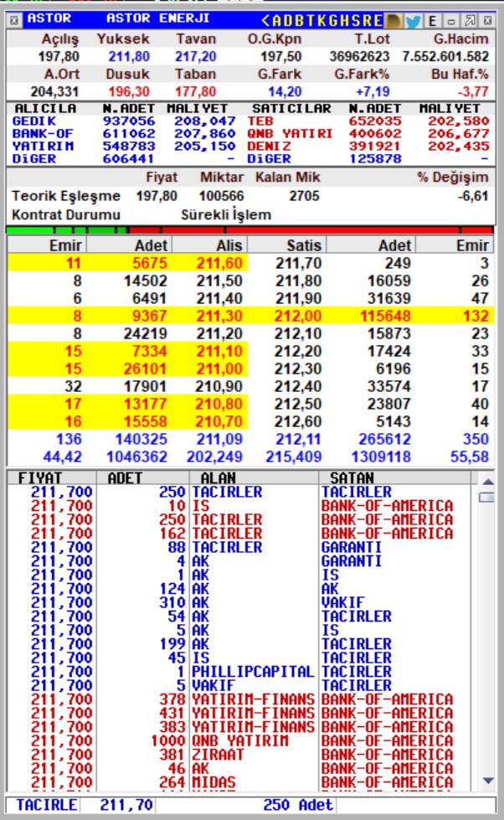Click letter G in the title bar shortcuts
Image resolution: width=504 pixels, height=820 pixels.
[333, 21]
